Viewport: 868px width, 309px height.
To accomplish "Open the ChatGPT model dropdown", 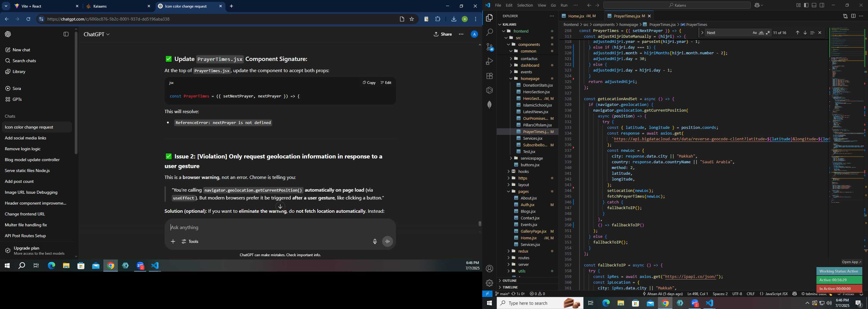I will [x=97, y=34].
